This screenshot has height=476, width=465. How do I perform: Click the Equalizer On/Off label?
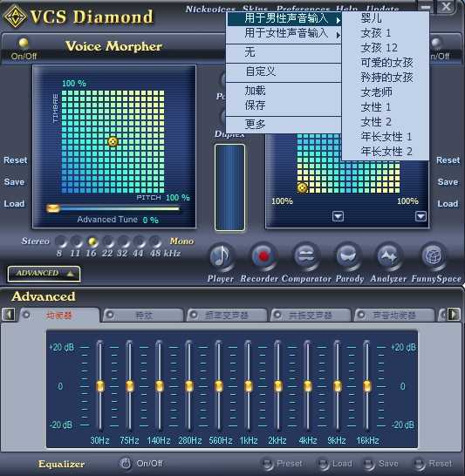pyautogui.click(x=149, y=464)
